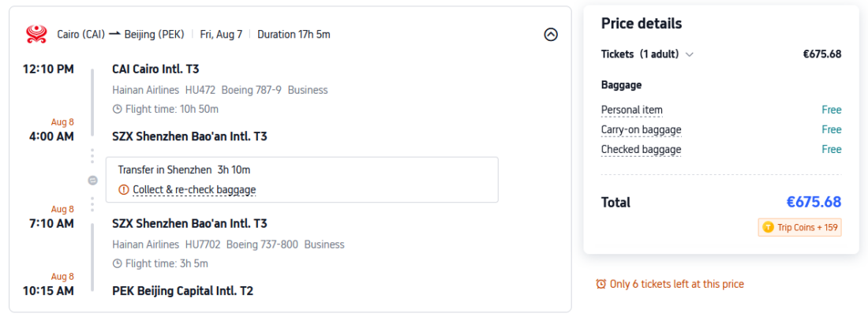Expand the Tickets (1 adult) dropdown
868x317 pixels.
click(x=689, y=54)
